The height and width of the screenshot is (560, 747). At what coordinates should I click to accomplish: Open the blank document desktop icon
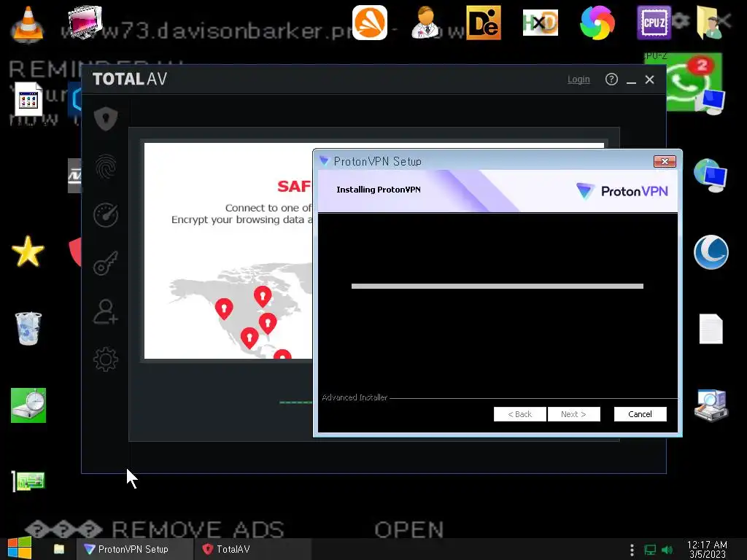(711, 329)
